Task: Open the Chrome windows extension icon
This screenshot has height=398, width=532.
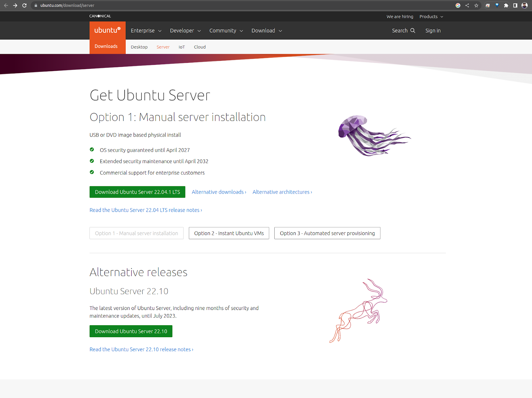Action: (x=488, y=5)
